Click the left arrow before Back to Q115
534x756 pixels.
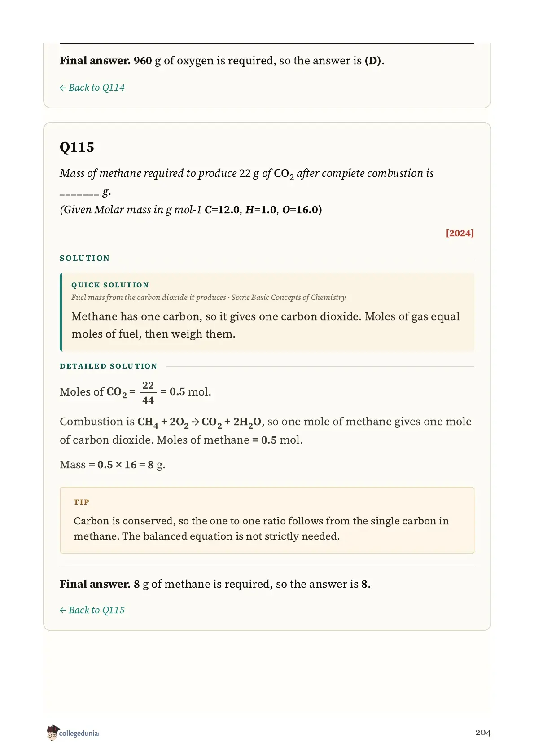coord(63,611)
